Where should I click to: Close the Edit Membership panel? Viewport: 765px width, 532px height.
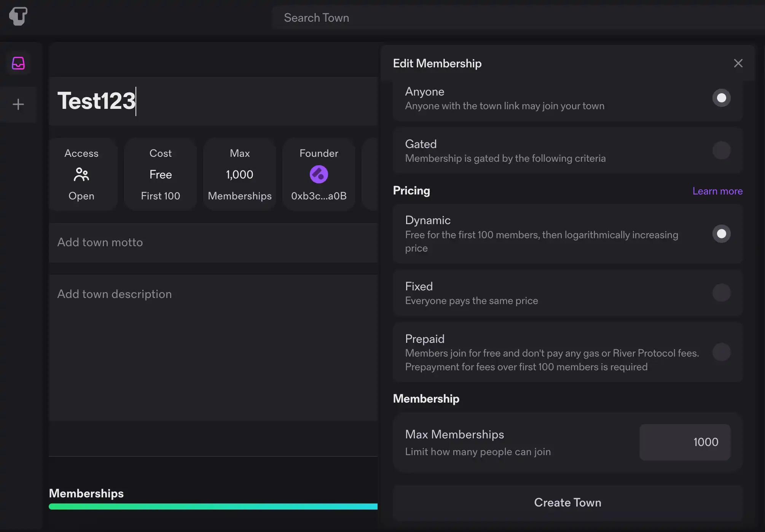pos(738,63)
